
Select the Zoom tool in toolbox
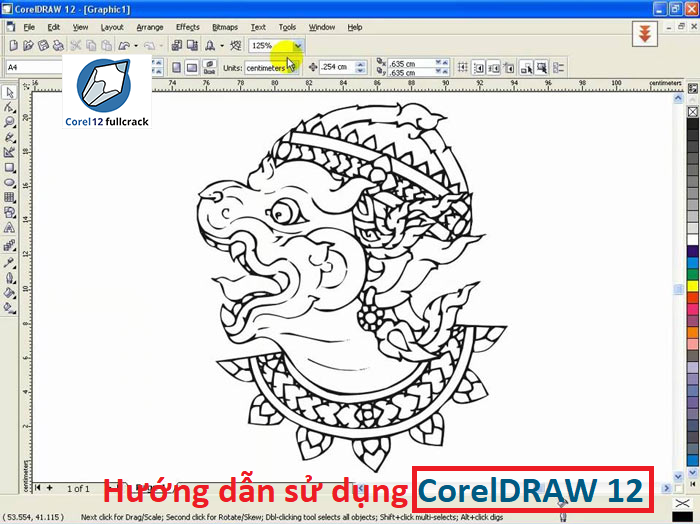click(9, 122)
